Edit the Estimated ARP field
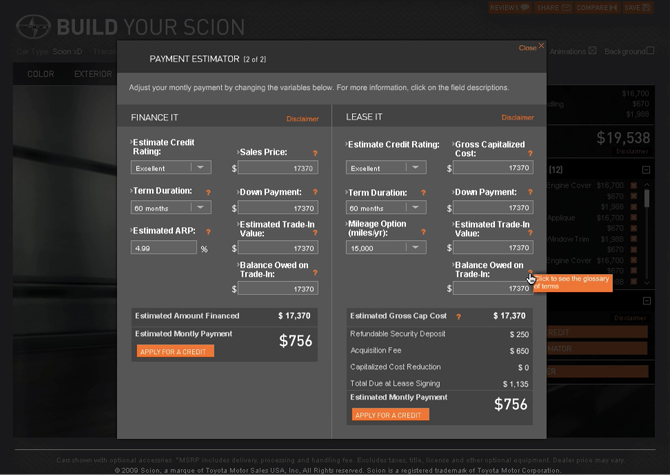Viewport: 670px width, 475px height. [164, 248]
